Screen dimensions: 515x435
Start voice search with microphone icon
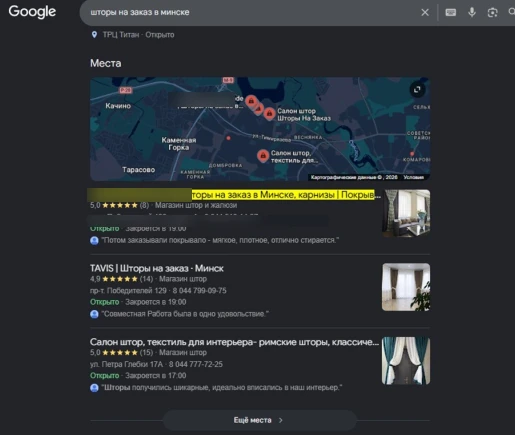pos(472,12)
